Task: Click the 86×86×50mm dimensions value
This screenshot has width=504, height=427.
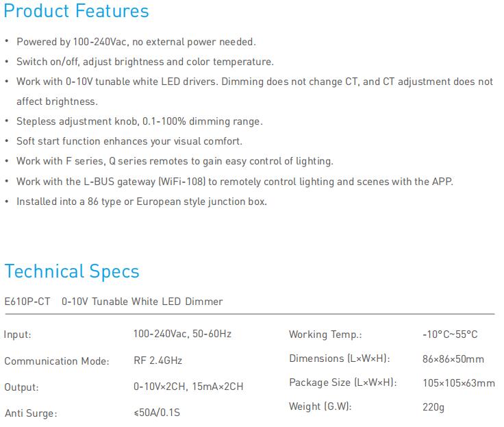Action: coord(453,358)
